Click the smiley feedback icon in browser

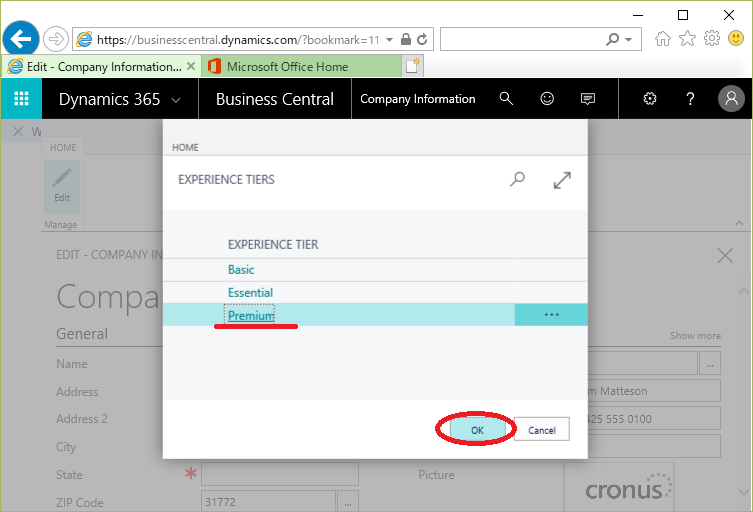click(x=736, y=38)
